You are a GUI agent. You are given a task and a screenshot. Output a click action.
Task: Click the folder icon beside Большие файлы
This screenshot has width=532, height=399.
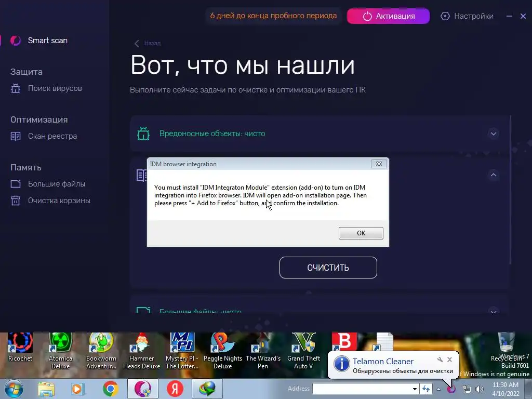pos(16,184)
